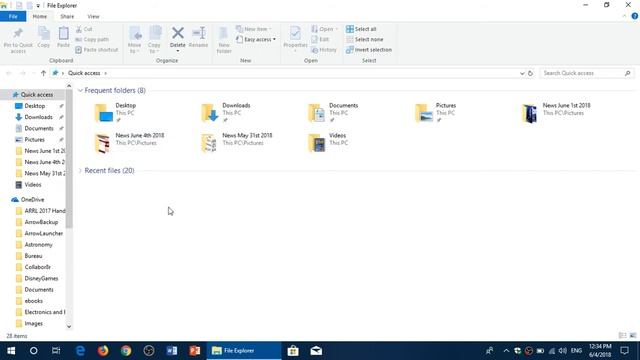This screenshot has width=640, height=360.
Task: Select OneDrive in the navigation pane
Action: coord(32,200)
